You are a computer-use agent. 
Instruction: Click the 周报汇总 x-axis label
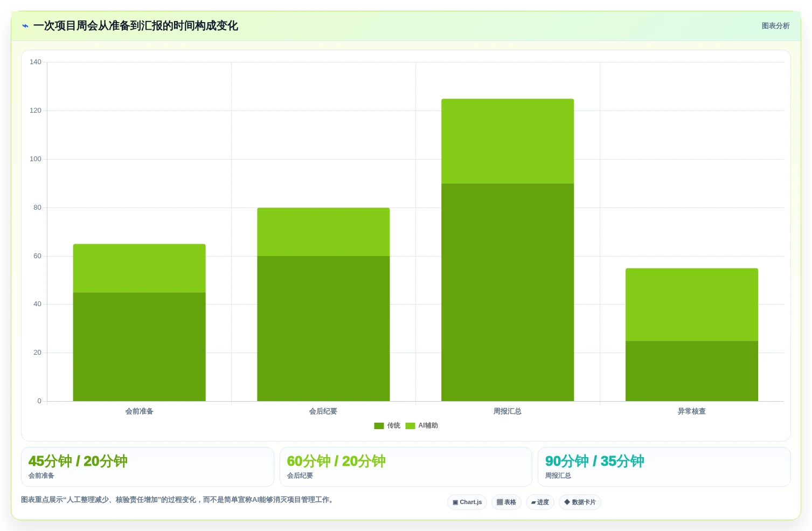[x=508, y=411]
